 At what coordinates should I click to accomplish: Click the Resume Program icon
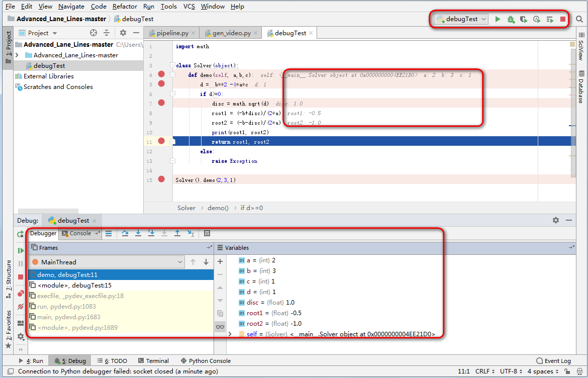point(20,250)
